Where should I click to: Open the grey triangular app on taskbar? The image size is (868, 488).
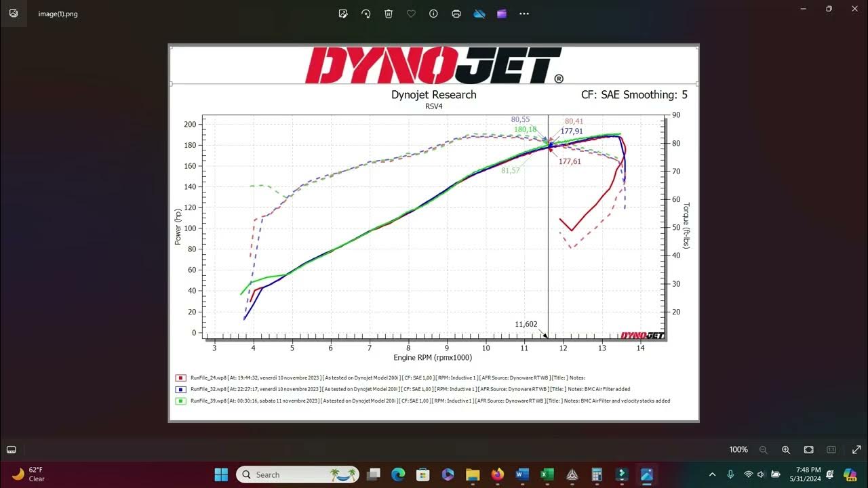coord(572,474)
